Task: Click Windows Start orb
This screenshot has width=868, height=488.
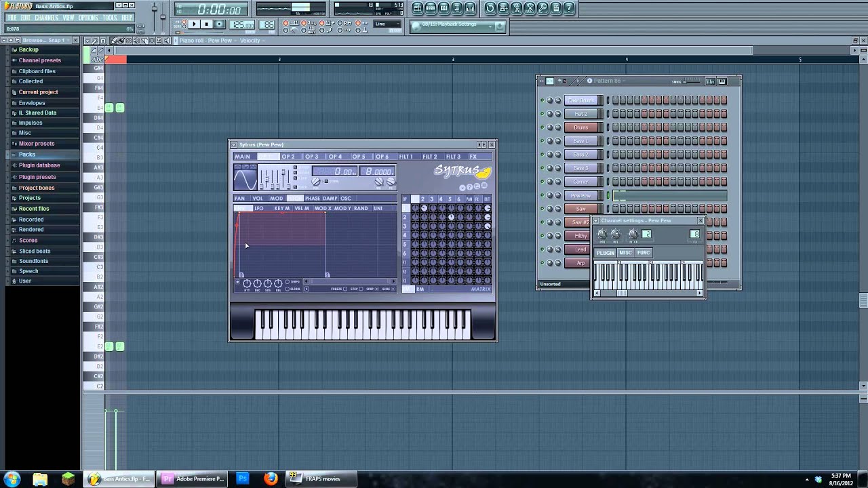Action: point(12,479)
